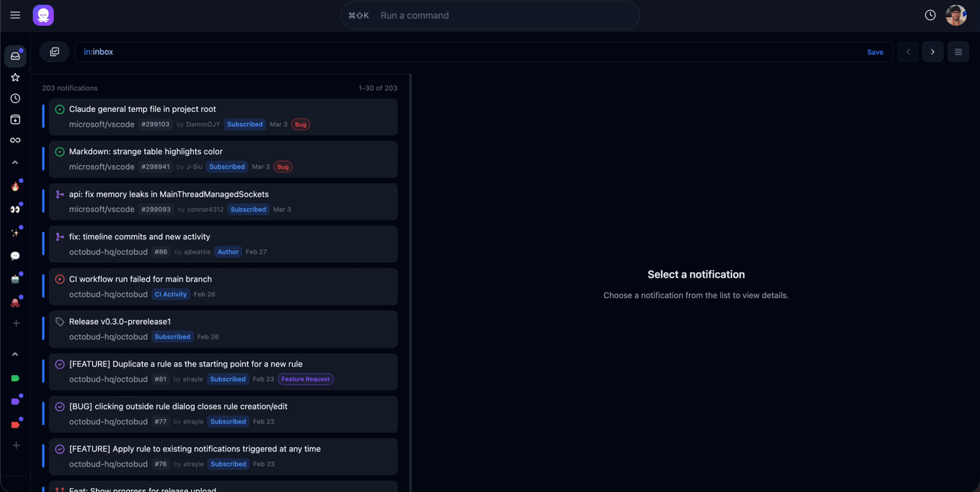Open the list layout options button
The width and height of the screenshot is (980, 492).
click(958, 51)
